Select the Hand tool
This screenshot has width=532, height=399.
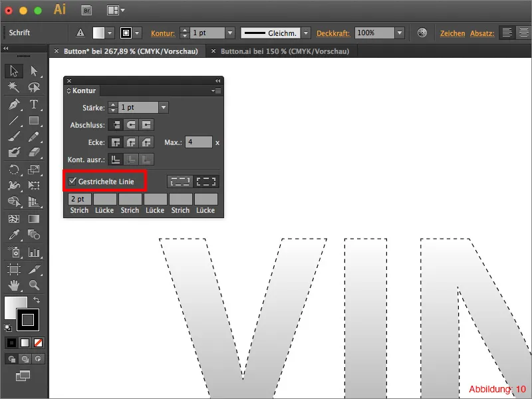pyautogui.click(x=14, y=285)
